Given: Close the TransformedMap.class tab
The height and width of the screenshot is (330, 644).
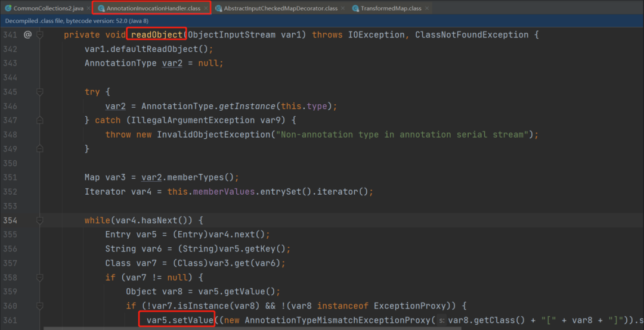Looking at the screenshot, I should 427,8.
